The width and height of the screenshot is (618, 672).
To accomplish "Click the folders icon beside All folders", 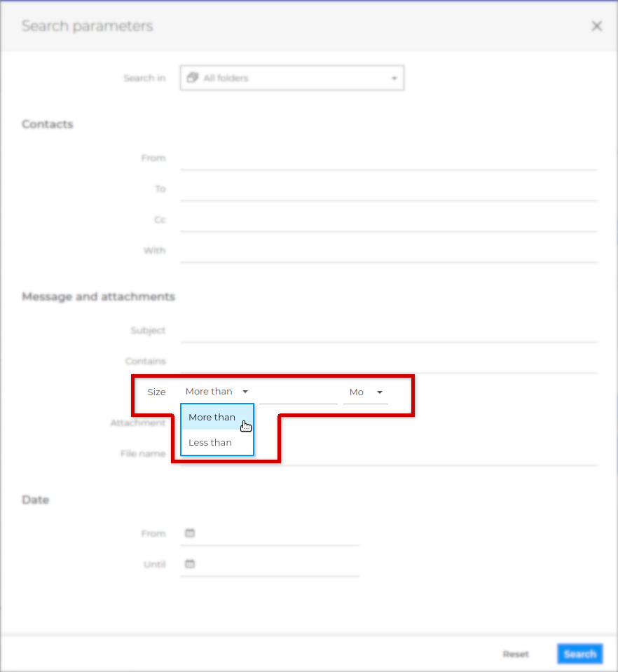I will point(193,78).
